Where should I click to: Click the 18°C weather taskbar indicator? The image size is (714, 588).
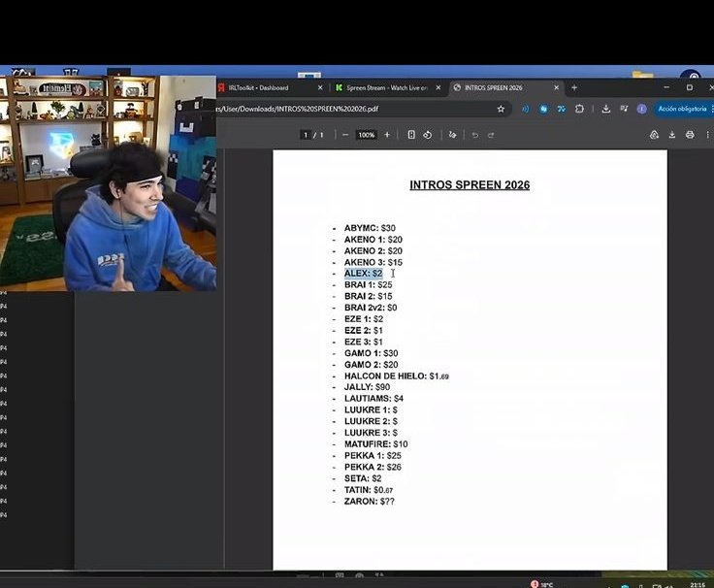click(x=542, y=584)
